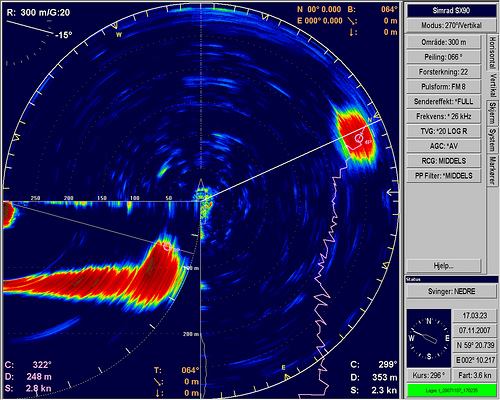This screenshot has width=500, height=400.
Task: Open the Område: 300 m range setting
Action: coord(444,42)
